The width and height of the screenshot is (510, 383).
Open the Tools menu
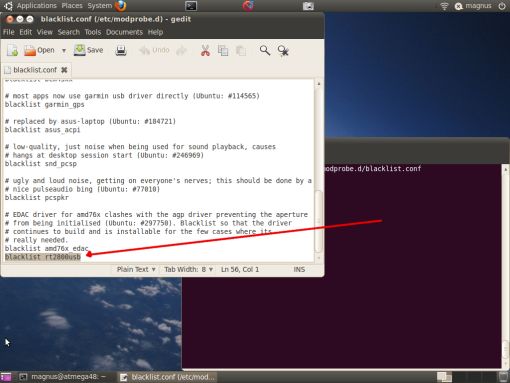coord(93,32)
